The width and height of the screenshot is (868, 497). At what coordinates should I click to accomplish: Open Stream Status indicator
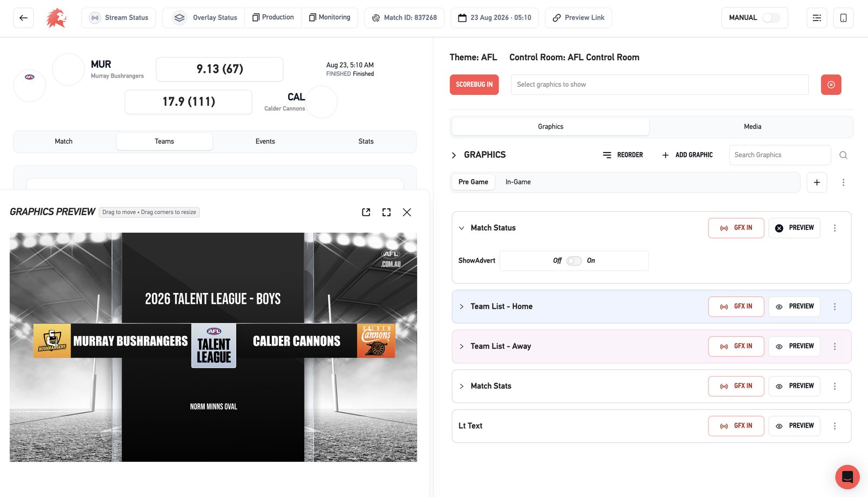tap(119, 18)
